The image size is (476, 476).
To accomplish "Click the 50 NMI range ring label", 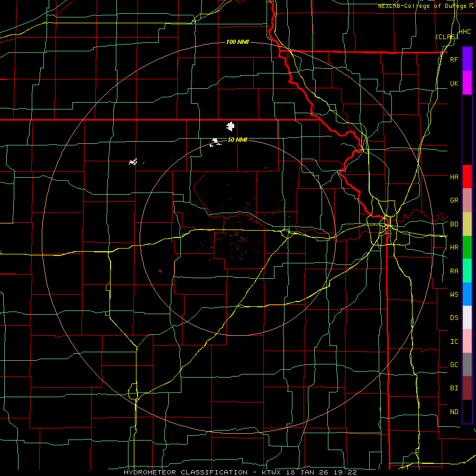I will click(237, 140).
